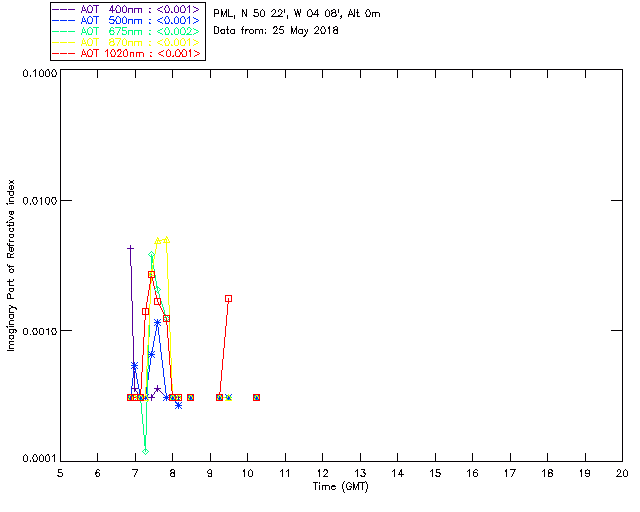Click the 'Data from: 25 May 2018' text
The image size is (640, 512).
point(276,31)
